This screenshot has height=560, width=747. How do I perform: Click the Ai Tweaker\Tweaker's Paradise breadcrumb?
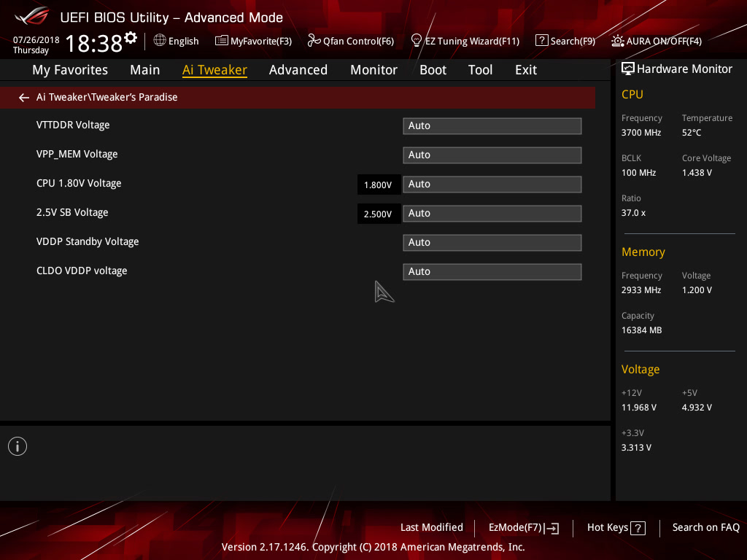coord(107,97)
